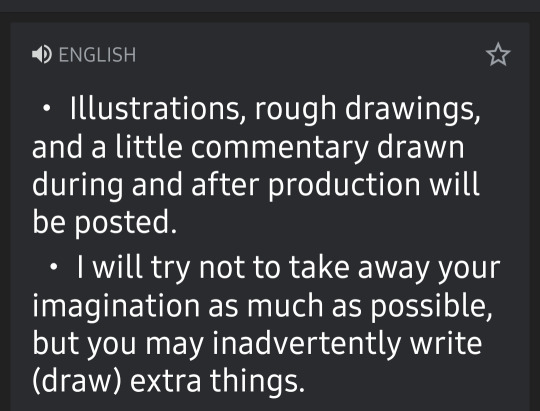Save translation with the star icon
This screenshot has height=411, width=540.
tap(498, 54)
